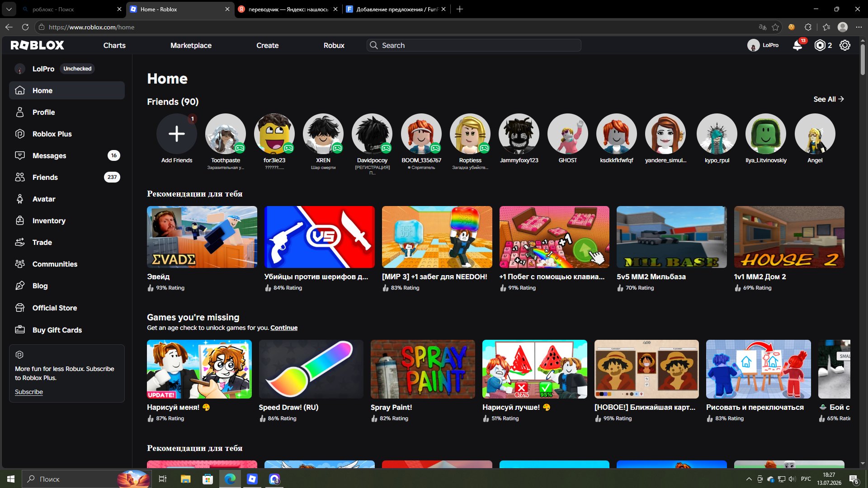Screen dimensions: 868x488
Task: Open Speed Draw! (RU) game thumbnail
Action: tap(311, 369)
